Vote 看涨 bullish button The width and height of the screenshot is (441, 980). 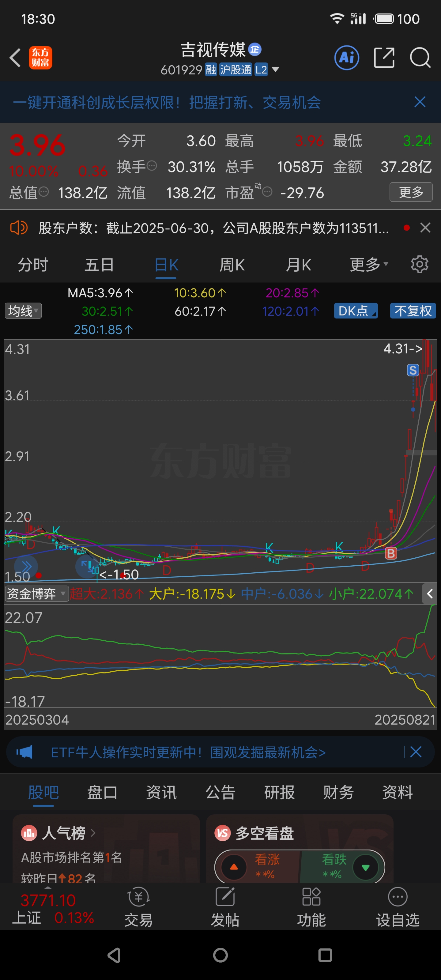tap(258, 867)
